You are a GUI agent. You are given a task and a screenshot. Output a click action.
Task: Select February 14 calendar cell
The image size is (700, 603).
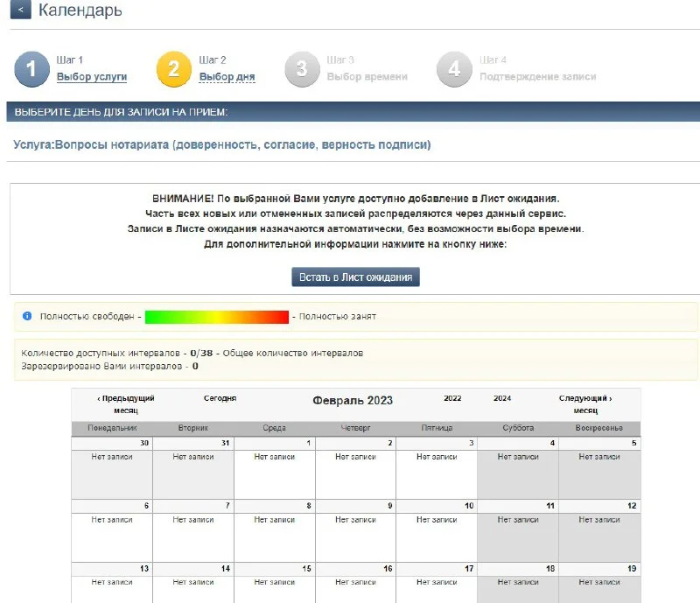[x=192, y=582]
